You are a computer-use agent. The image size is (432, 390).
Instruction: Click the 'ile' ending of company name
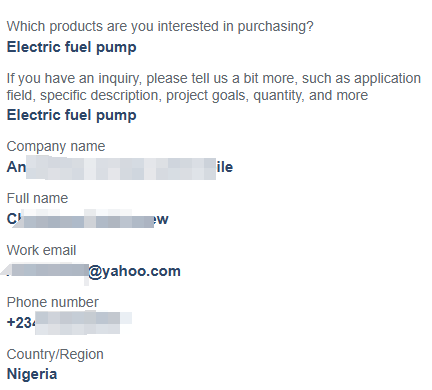tap(225, 167)
